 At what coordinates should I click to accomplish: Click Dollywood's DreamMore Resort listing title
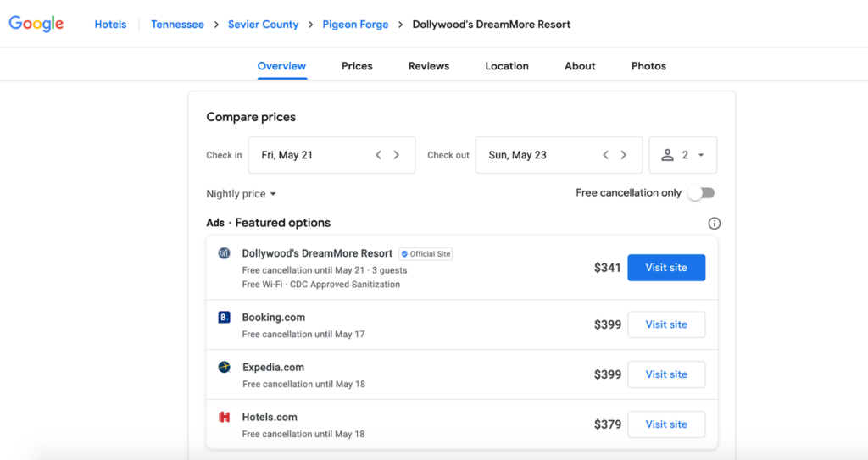point(317,253)
